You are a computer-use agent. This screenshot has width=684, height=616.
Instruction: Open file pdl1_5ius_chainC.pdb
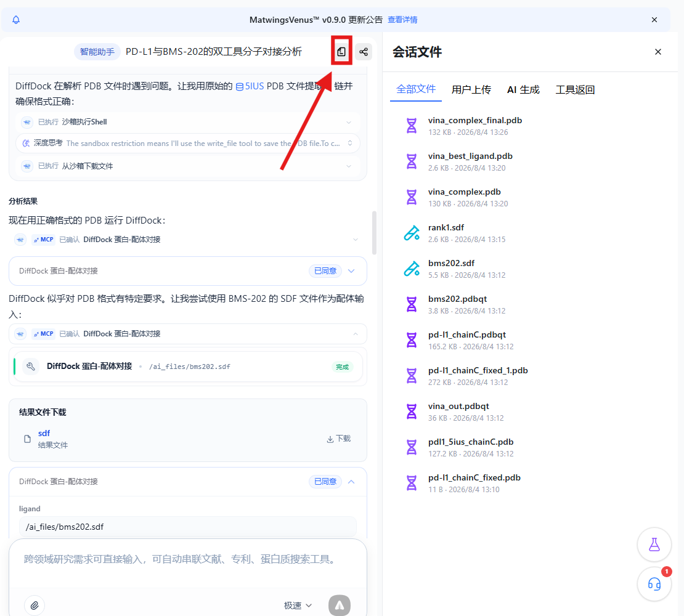pyautogui.click(x=471, y=442)
